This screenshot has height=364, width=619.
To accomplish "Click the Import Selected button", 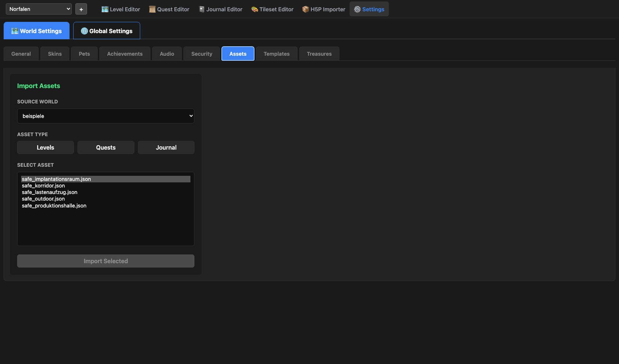I will (106, 261).
